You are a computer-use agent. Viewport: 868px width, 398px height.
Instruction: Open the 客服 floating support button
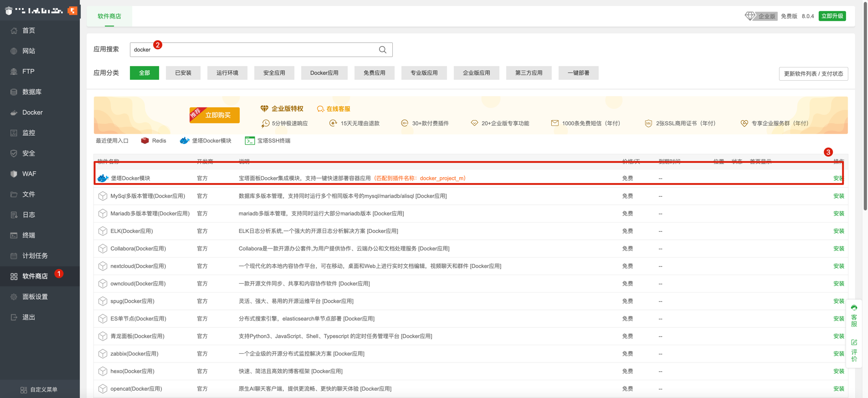(x=854, y=316)
